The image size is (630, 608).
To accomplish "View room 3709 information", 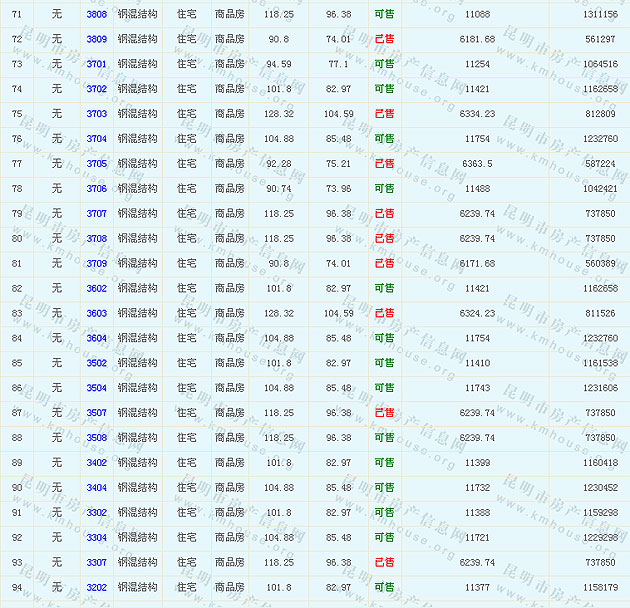I will coord(96,264).
